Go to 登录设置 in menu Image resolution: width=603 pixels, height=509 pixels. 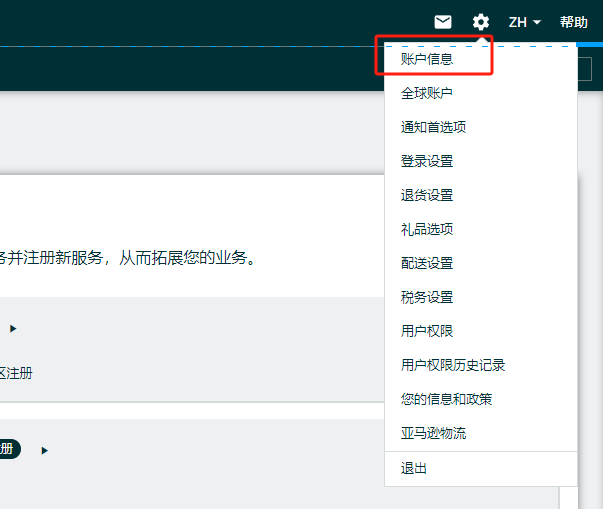427,161
